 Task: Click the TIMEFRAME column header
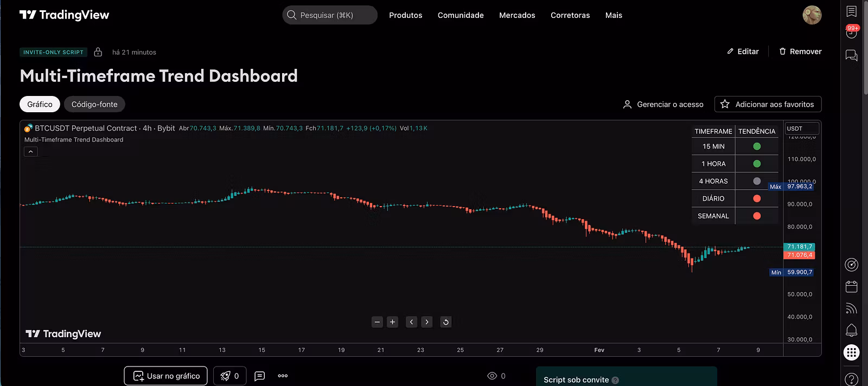click(x=713, y=131)
